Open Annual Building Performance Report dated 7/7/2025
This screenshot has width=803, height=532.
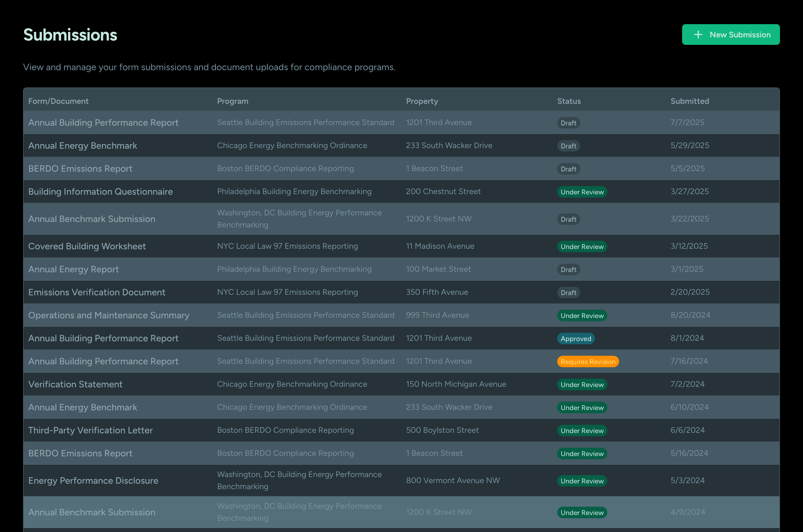coord(103,123)
